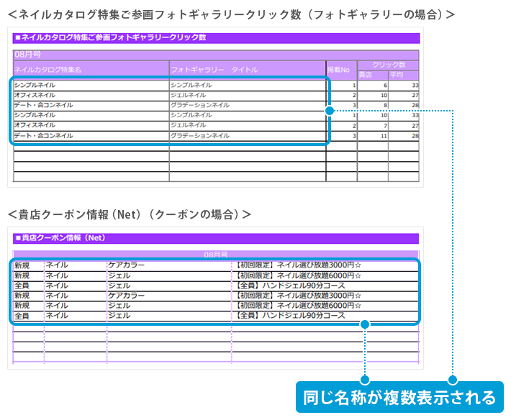Select the 貴店 click count value 11
This screenshot has width=511, height=420.
pos(384,135)
